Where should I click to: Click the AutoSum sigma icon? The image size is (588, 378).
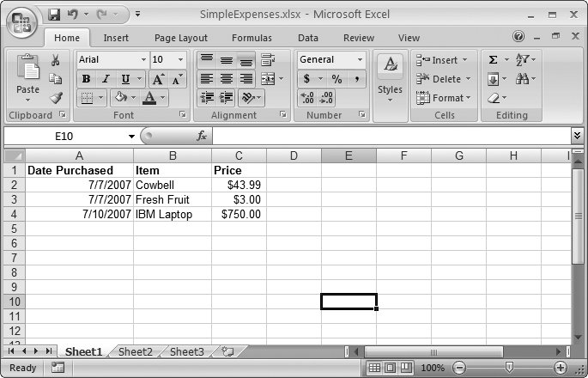493,59
